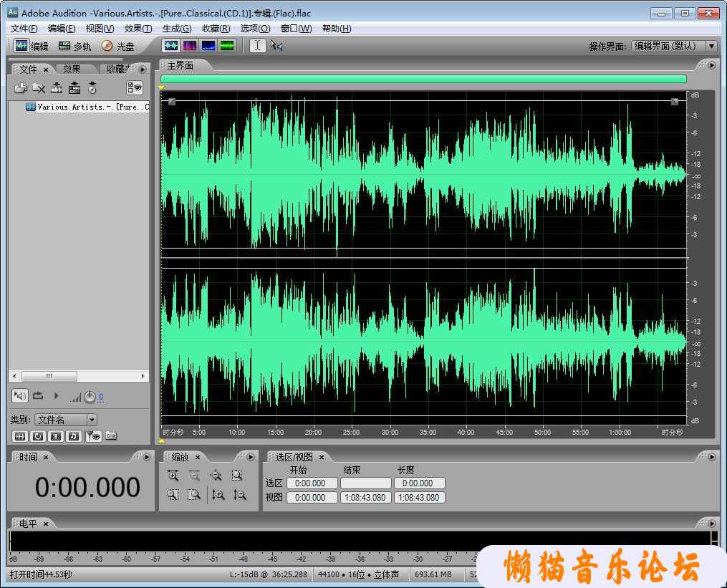727x588 pixels.
Task: Click the 选区 length field
Action: [419, 483]
